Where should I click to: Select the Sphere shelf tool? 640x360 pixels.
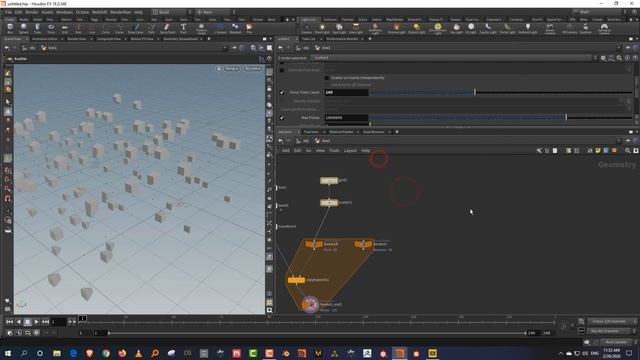pyautogui.click(x=24, y=28)
